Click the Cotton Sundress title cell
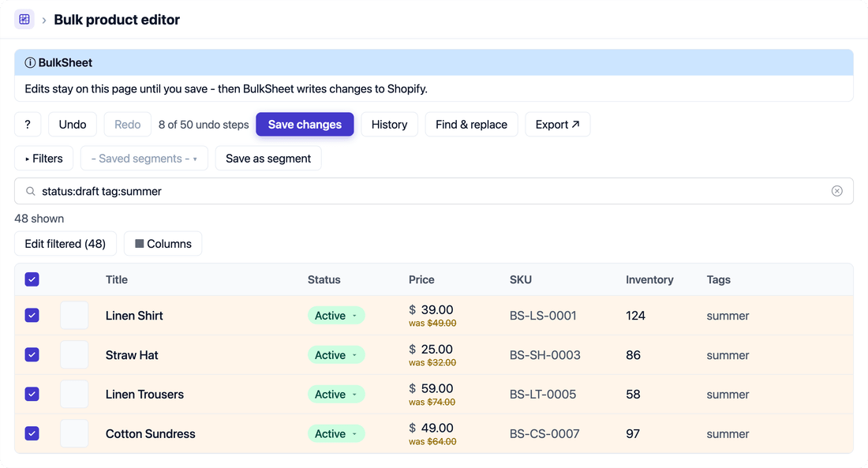This screenshot has width=868, height=468. [x=151, y=433]
